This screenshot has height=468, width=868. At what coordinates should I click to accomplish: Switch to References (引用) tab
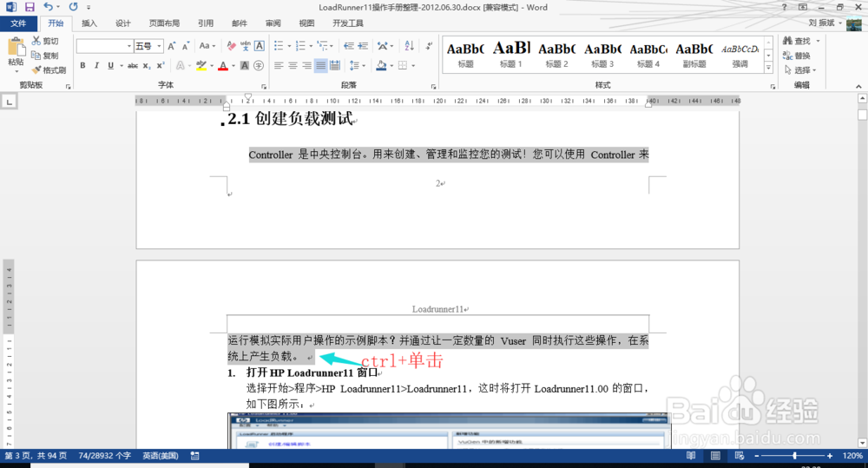(206, 23)
